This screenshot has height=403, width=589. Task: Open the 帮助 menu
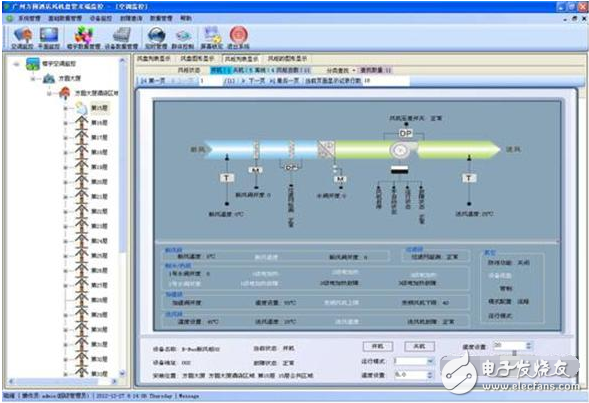click(186, 18)
